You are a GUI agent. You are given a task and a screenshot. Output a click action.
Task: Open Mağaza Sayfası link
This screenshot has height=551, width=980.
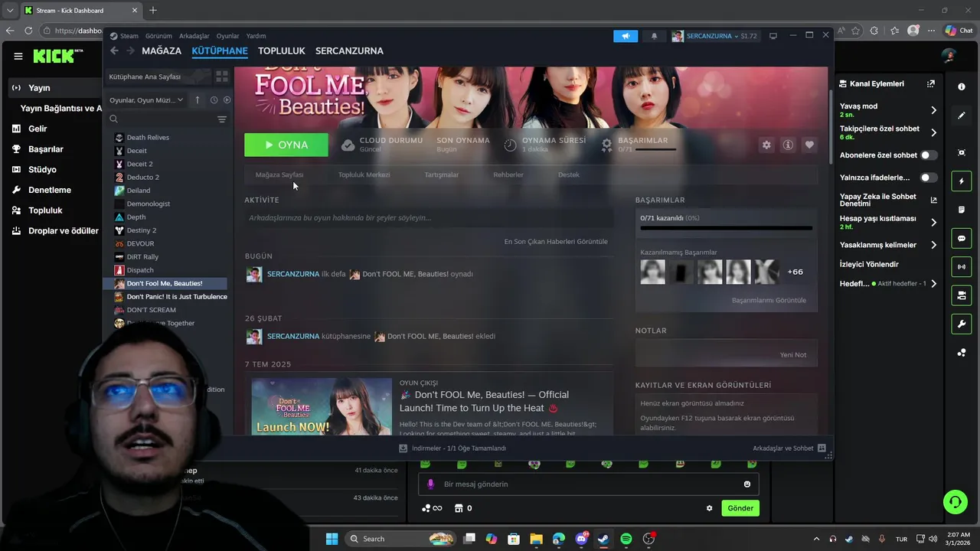pyautogui.click(x=279, y=174)
